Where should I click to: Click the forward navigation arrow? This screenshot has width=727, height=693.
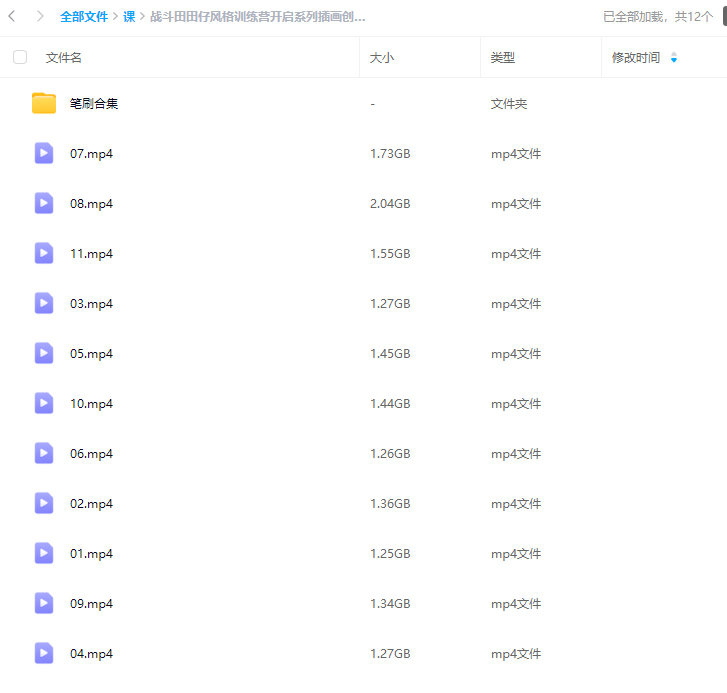point(39,17)
